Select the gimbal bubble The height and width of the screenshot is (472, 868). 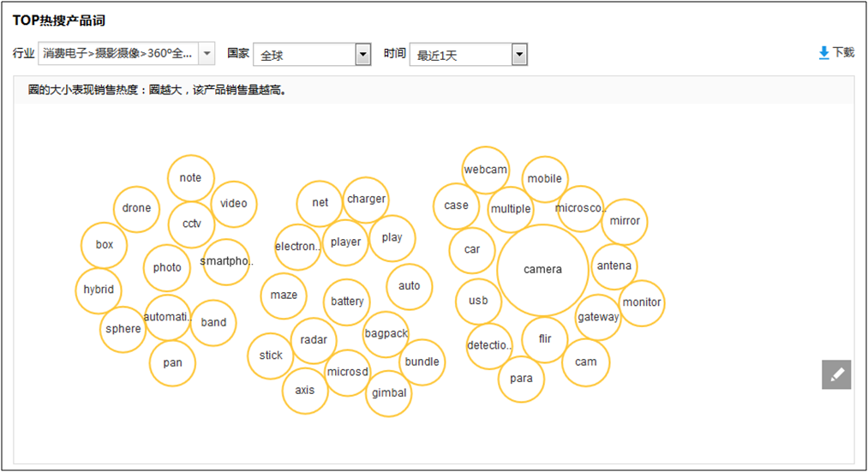point(388,393)
